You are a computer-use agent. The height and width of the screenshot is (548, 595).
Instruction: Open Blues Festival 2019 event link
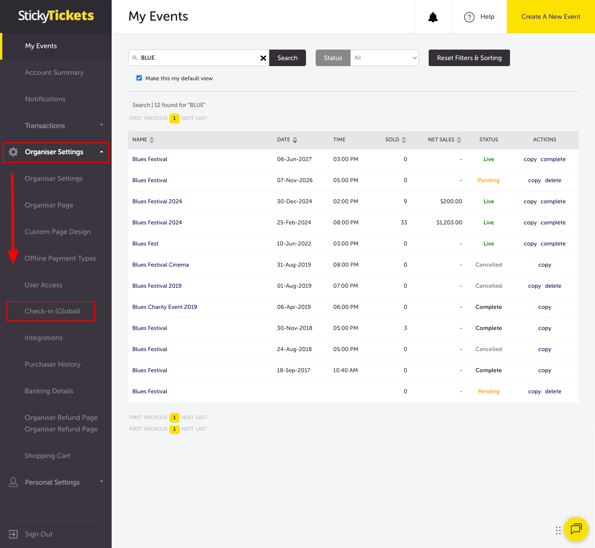pyautogui.click(x=157, y=286)
